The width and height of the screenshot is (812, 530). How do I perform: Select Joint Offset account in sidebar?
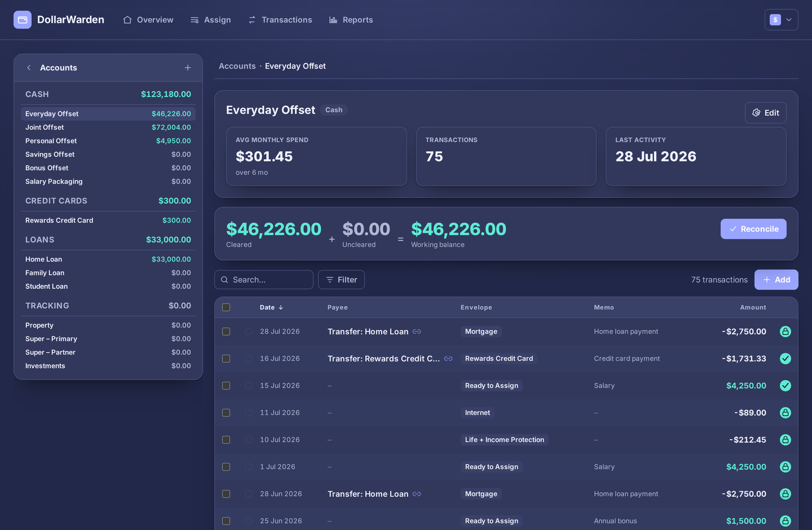(108, 127)
